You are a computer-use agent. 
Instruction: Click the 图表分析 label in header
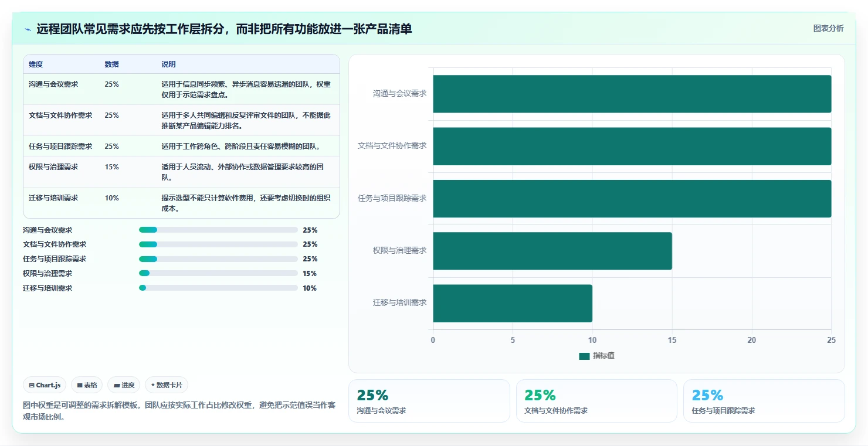pyautogui.click(x=828, y=28)
